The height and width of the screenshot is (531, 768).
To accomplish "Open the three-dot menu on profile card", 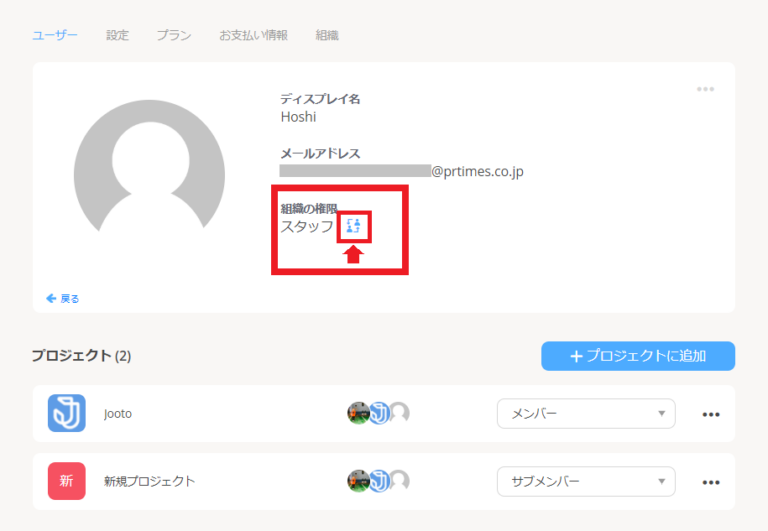I will coord(706,89).
